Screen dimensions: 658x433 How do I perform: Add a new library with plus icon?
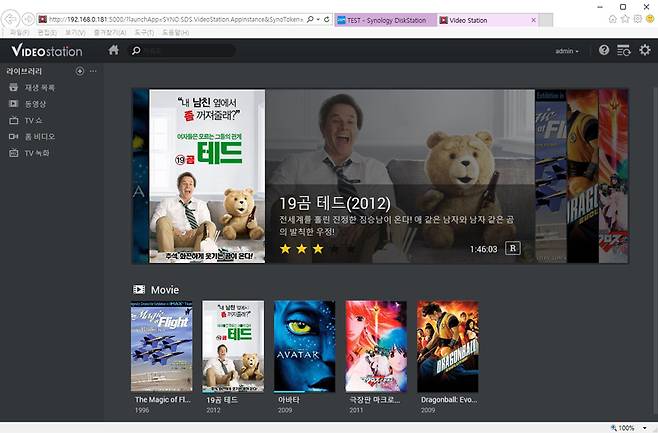click(80, 71)
